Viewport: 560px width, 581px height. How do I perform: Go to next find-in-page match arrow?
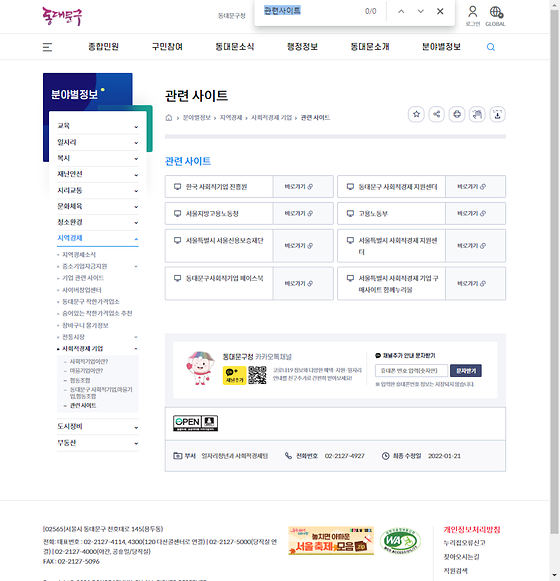pos(420,11)
